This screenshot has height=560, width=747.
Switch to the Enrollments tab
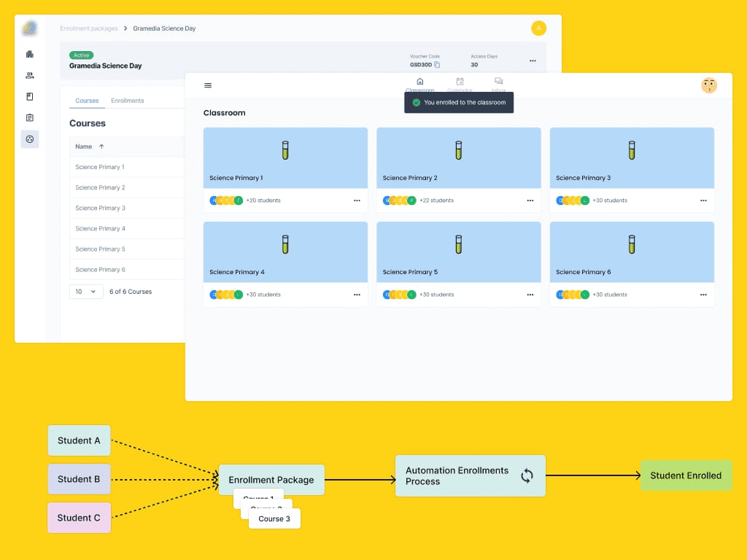click(x=127, y=101)
